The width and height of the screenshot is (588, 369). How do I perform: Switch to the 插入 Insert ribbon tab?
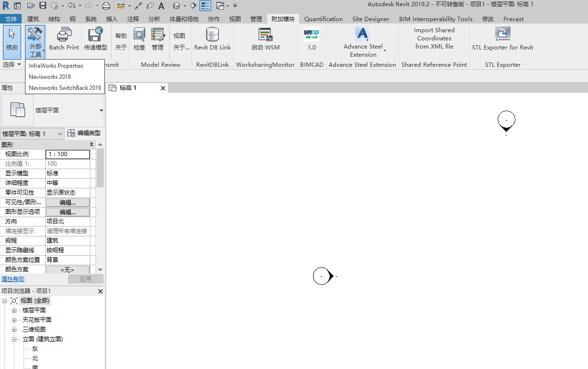112,19
